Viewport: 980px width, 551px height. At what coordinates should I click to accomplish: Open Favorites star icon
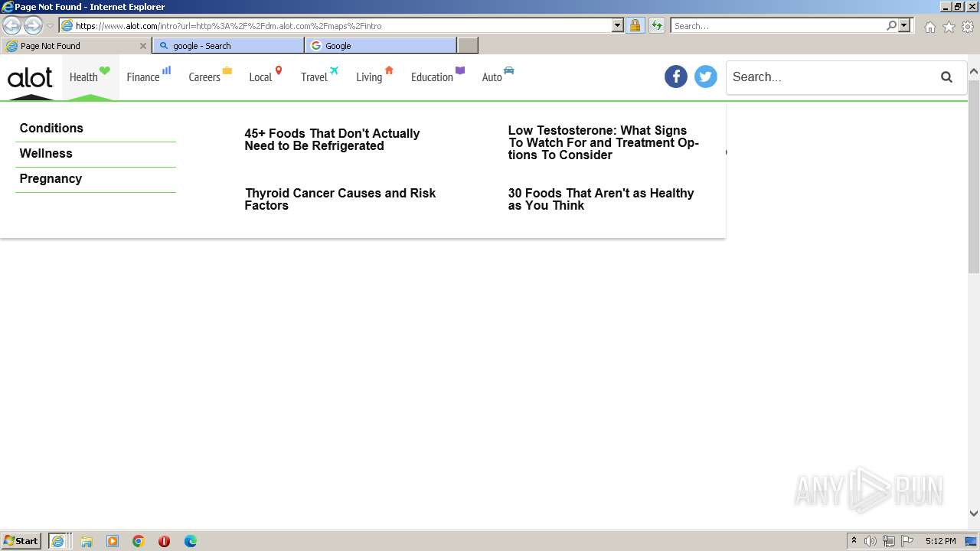(949, 26)
